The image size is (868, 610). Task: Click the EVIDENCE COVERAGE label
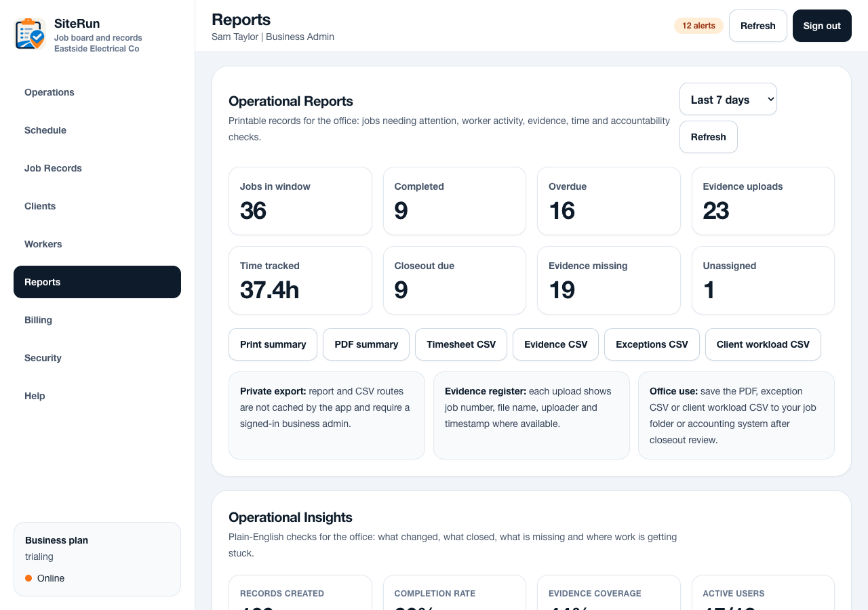[x=595, y=593]
